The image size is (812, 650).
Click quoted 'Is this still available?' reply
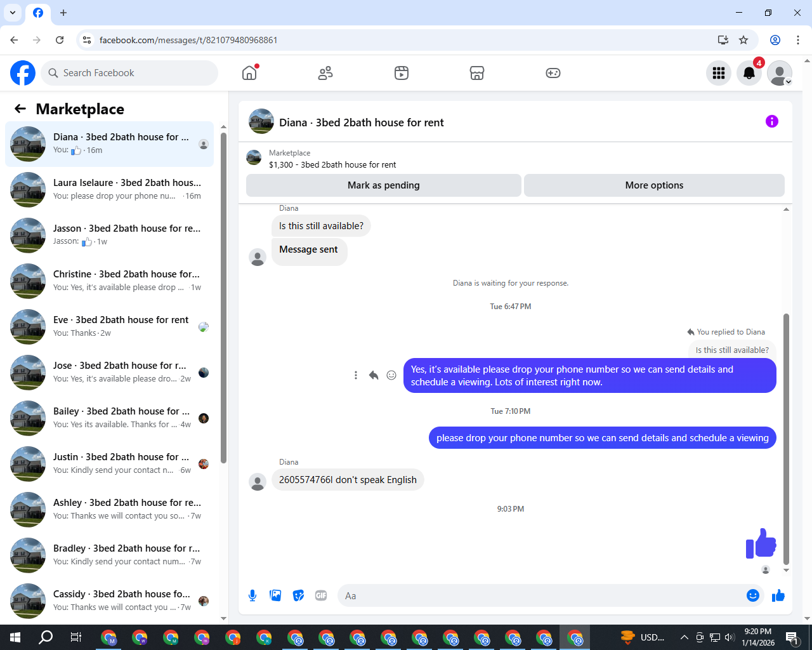732,350
